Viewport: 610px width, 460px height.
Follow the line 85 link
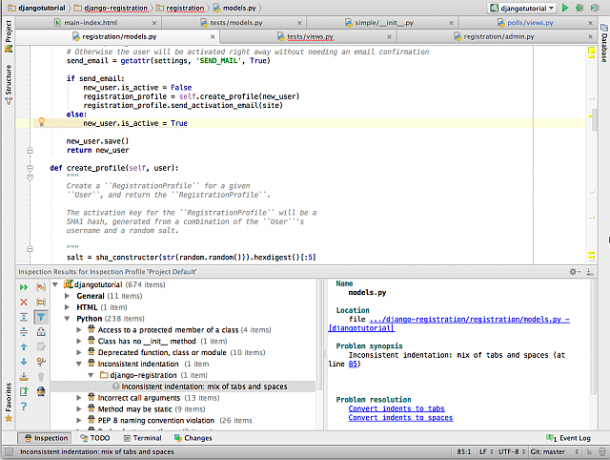(353, 364)
